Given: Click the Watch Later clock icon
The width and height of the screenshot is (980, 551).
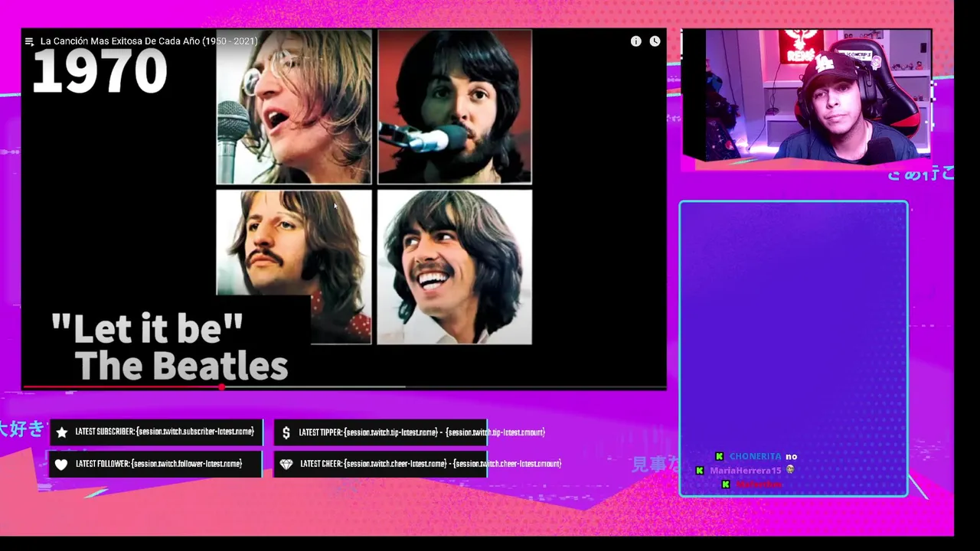Looking at the screenshot, I should 655,41.
